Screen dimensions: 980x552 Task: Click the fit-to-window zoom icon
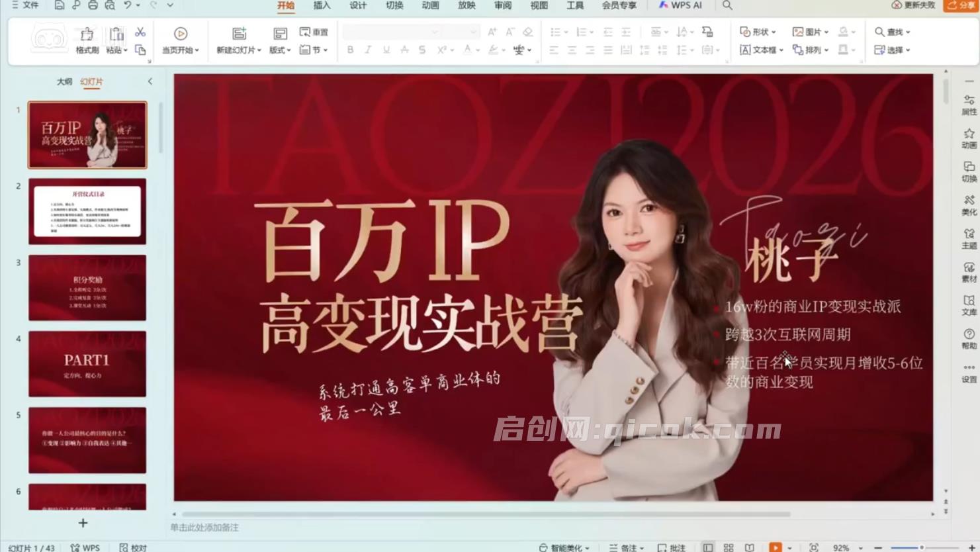click(x=814, y=547)
